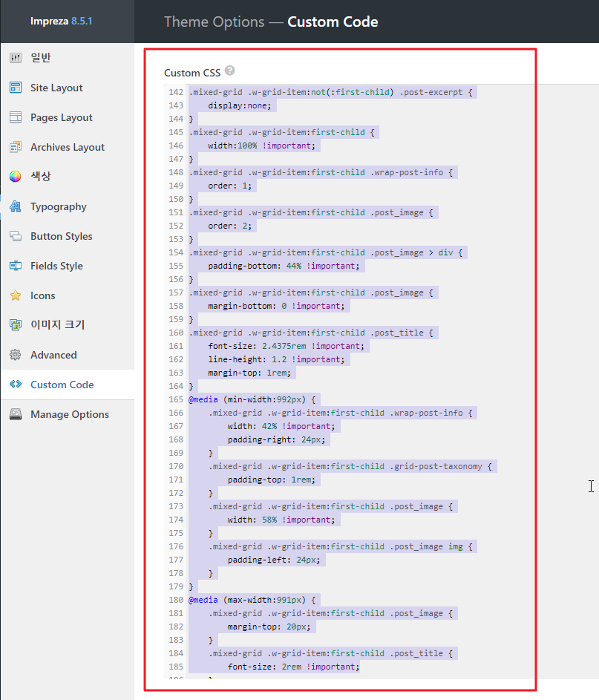Click the Archives Layout icon
This screenshot has height=700, width=599.
(16, 147)
